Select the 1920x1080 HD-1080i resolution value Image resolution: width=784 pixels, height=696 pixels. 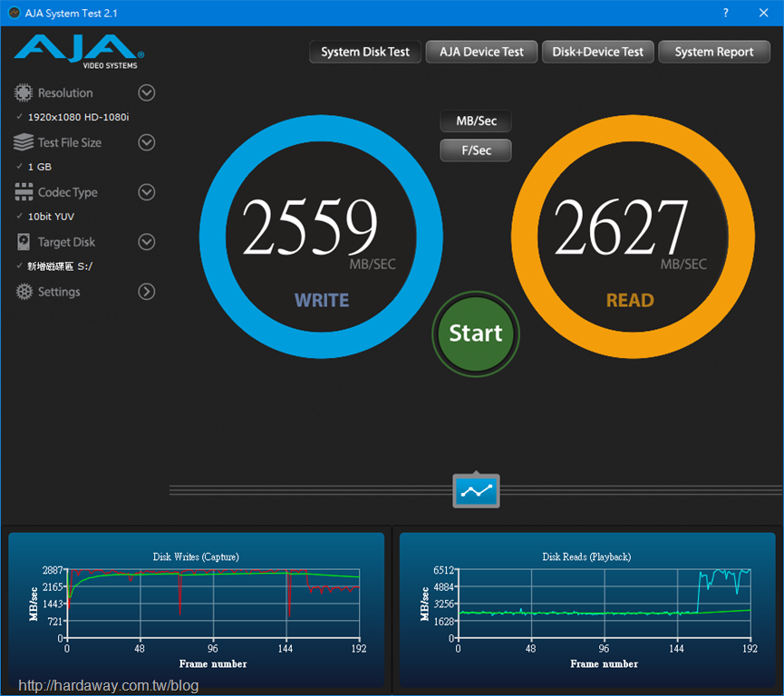(x=79, y=117)
